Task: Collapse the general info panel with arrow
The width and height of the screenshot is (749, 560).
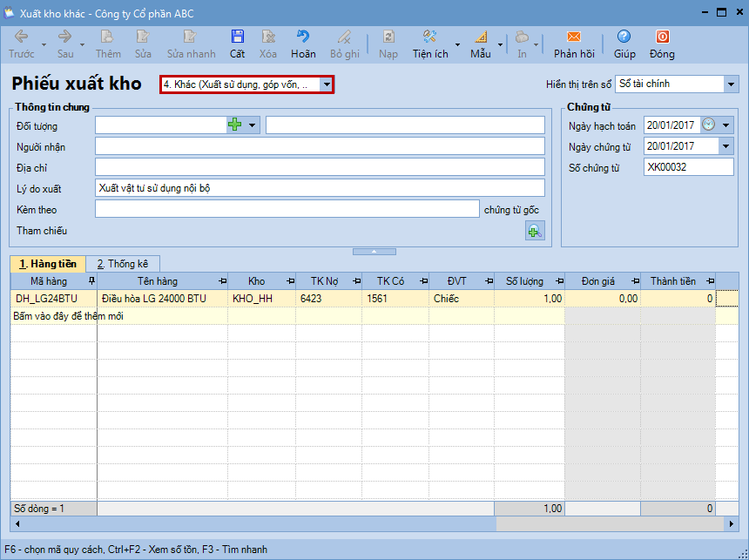Action: [x=374, y=251]
